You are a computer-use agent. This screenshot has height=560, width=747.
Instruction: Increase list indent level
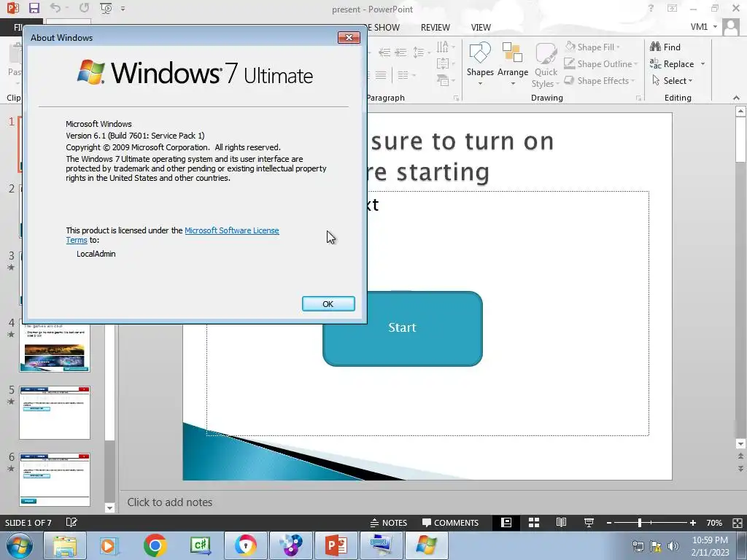point(401,52)
